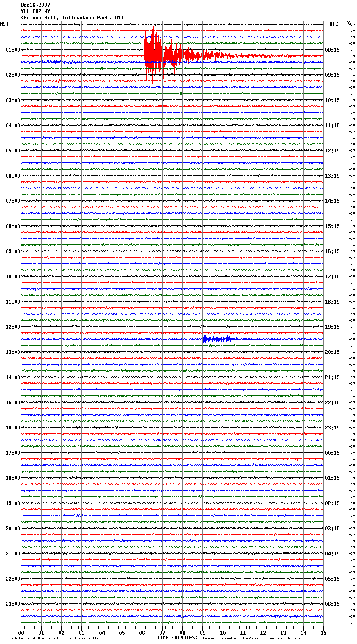Select the 01:00 MST time label

coord(13,50)
